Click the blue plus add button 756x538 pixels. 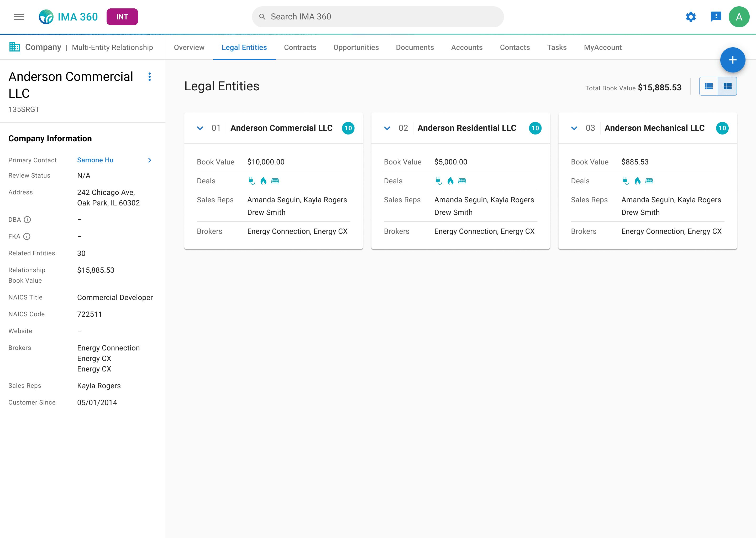coord(732,60)
